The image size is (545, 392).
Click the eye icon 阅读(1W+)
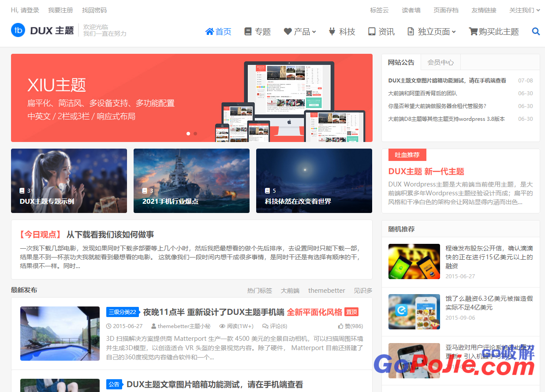[222, 326]
